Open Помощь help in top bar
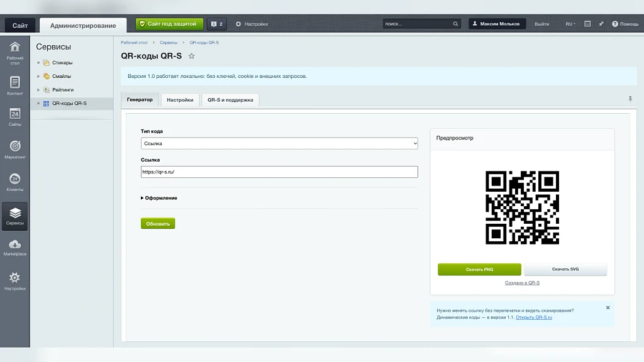644x362 pixels. [x=625, y=24]
